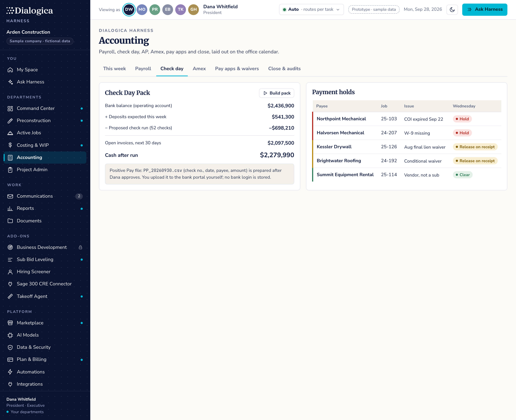Screen dimensions: 516x420
Task: Toggle dark mode with moon button
Action: (452, 10)
